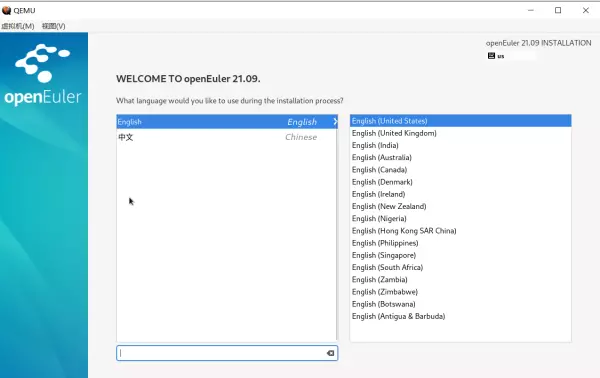Click the 'us' keyboard layout indicator

click(x=501, y=56)
